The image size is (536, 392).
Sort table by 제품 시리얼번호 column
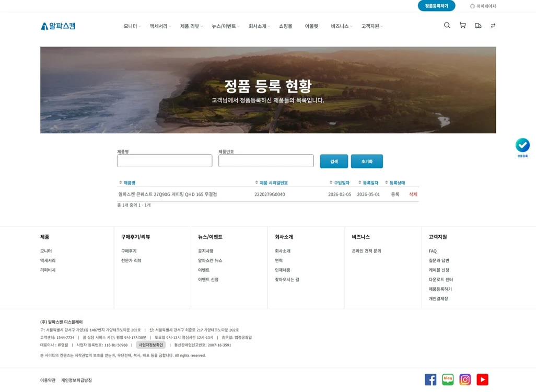click(272, 182)
